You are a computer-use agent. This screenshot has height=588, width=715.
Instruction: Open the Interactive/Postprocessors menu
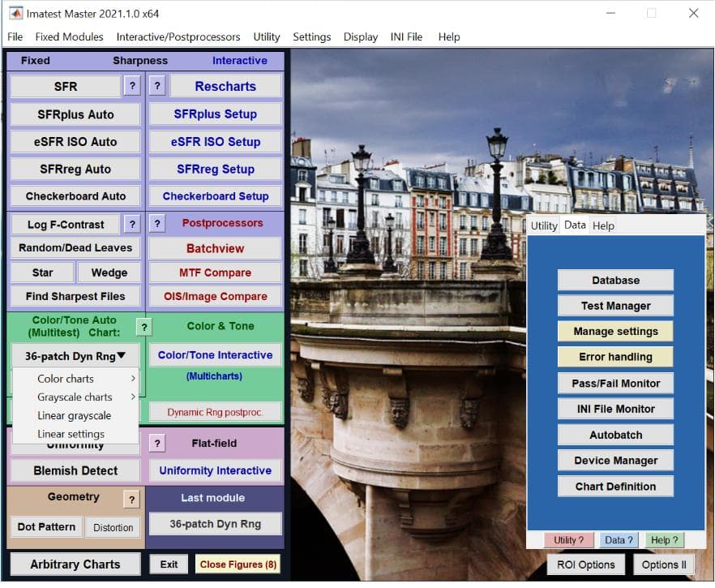click(x=178, y=37)
